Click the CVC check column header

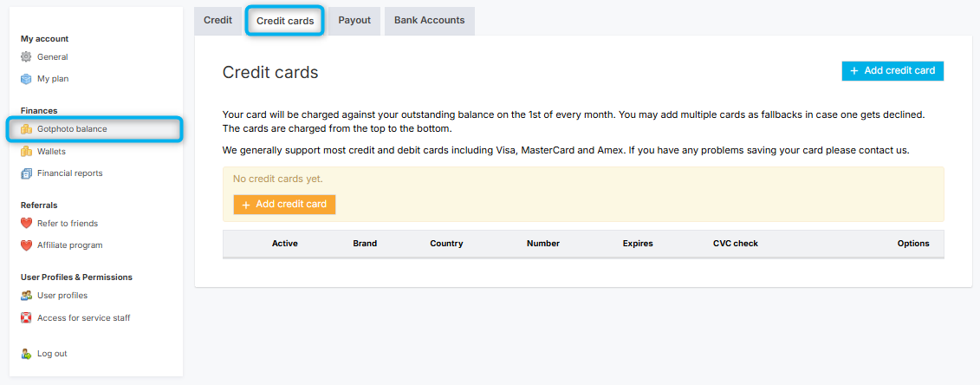coord(736,244)
